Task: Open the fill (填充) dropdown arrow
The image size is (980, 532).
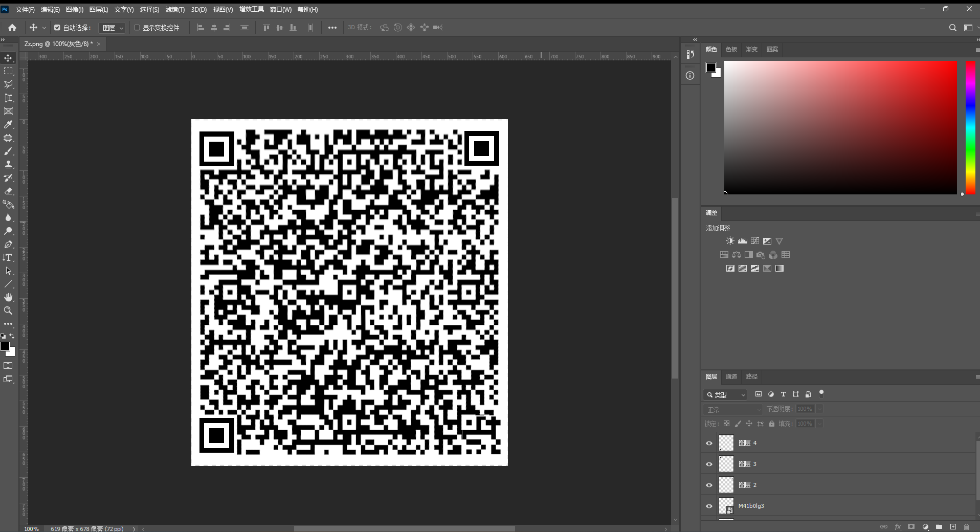Action: [819, 424]
